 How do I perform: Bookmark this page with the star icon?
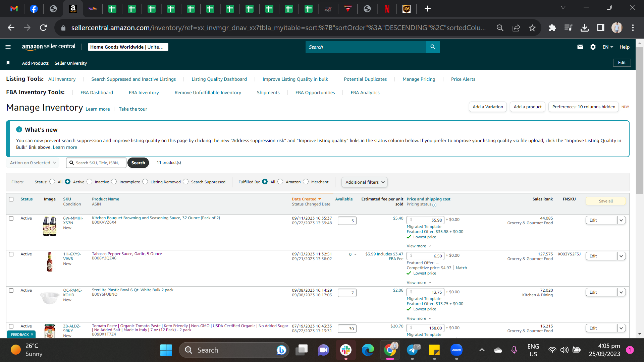[x=532, y=28]
